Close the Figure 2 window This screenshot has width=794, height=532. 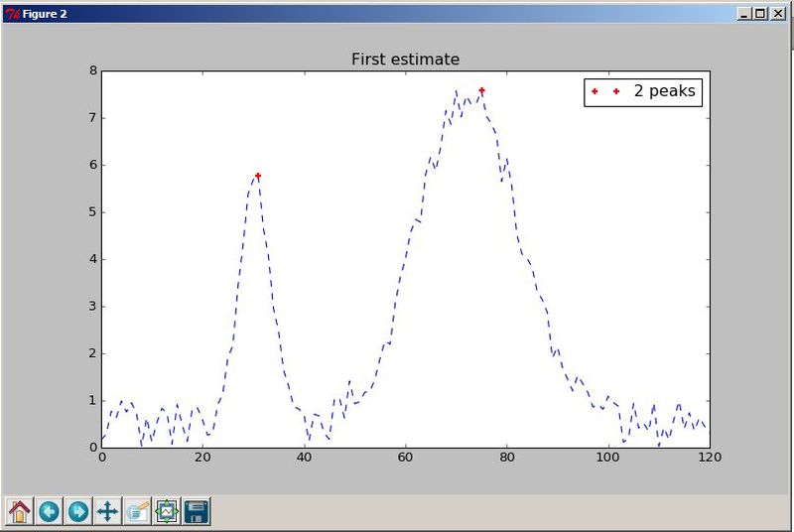pos(778,14)
